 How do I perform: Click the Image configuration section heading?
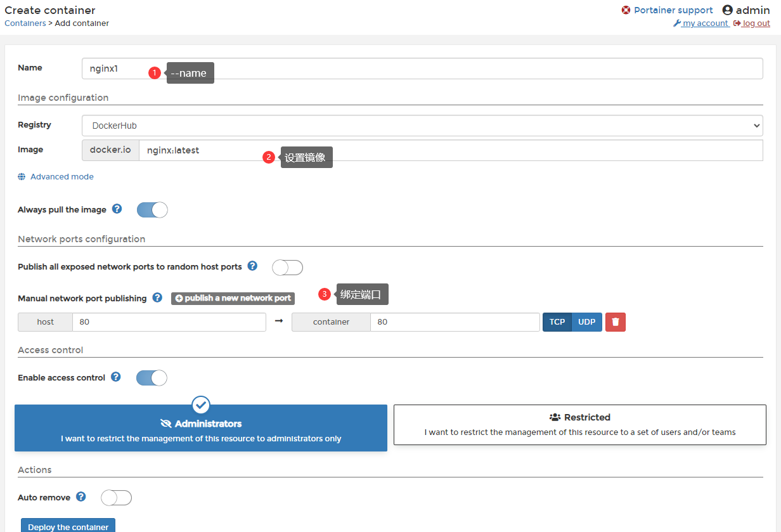[x=63, y=98]
